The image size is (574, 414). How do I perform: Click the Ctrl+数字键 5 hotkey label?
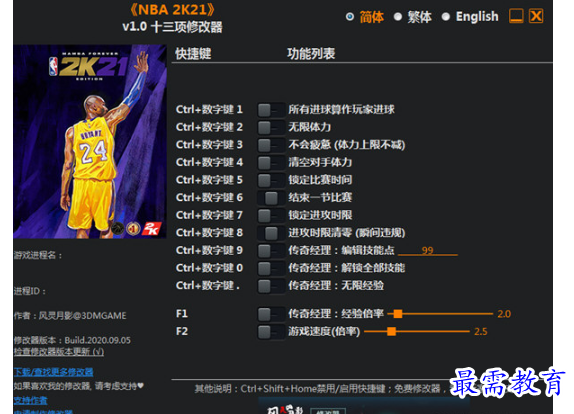(x=209, y=180)
